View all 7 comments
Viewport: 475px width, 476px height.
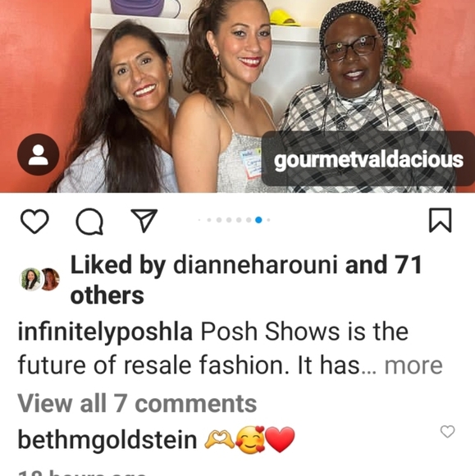pyautogui.click(x=137, y=404)
